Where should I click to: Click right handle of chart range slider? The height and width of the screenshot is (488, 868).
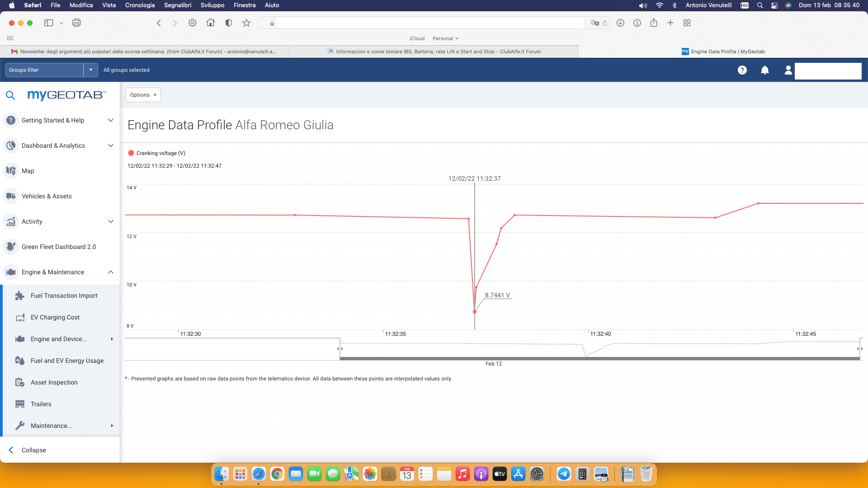(860, 349)
